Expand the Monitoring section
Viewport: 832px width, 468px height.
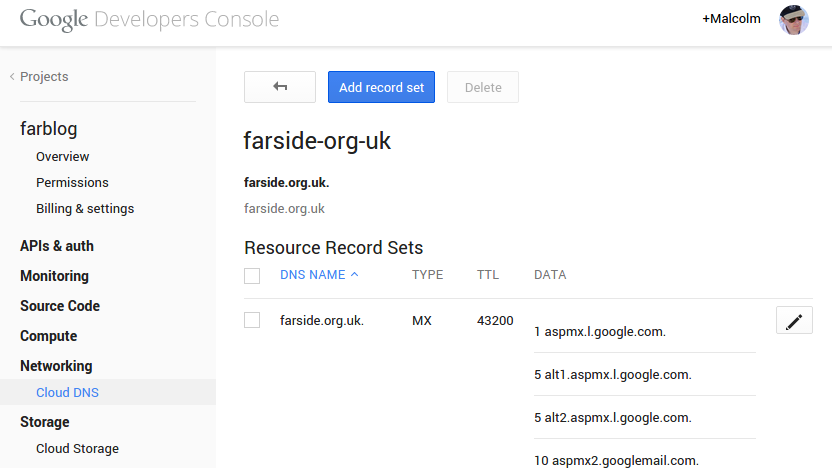click(x=55, y=276)
